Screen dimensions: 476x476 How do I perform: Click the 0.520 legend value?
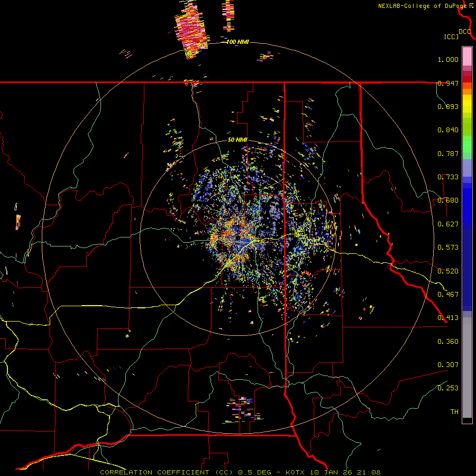click(448, 271)
